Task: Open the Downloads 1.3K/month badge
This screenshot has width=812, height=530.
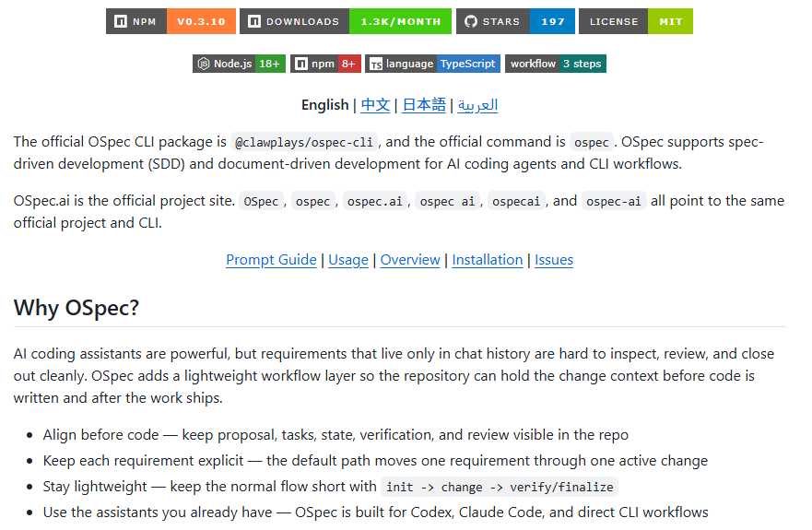Action: (x=332, y=21)
